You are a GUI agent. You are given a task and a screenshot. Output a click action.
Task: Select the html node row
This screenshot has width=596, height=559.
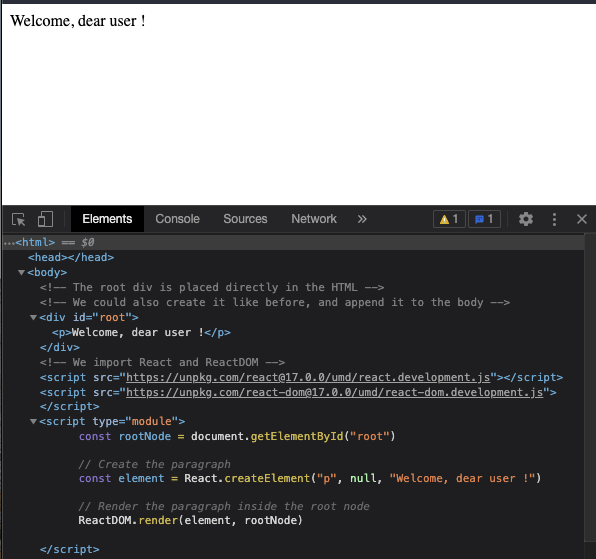[x=293, y=242]
